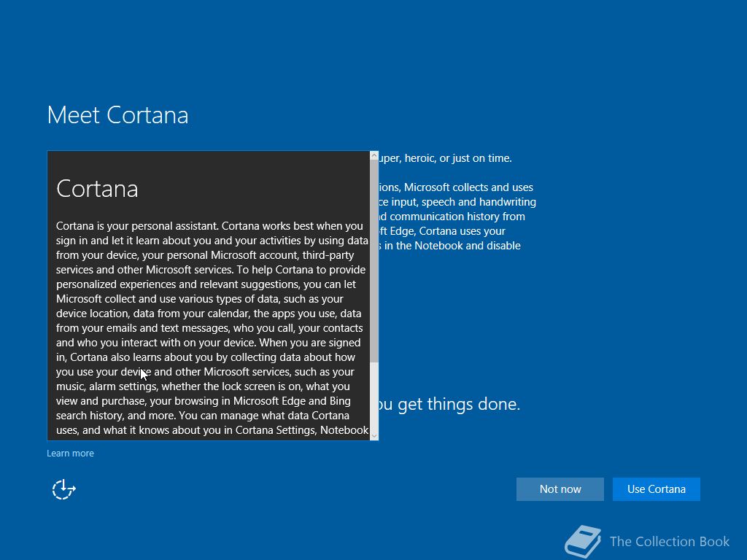This screenshot has width=747, height=560.
Task: Choose the Not now button
Action: [x=560, y=489]
